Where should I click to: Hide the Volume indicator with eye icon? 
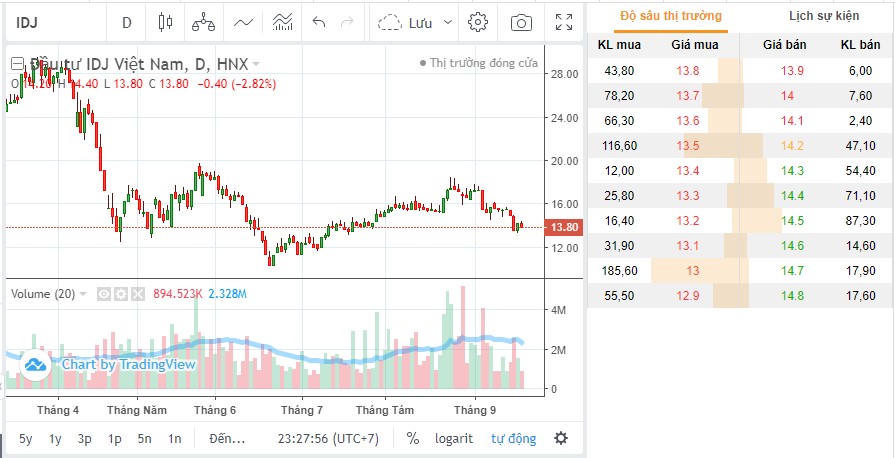point(103,294)
